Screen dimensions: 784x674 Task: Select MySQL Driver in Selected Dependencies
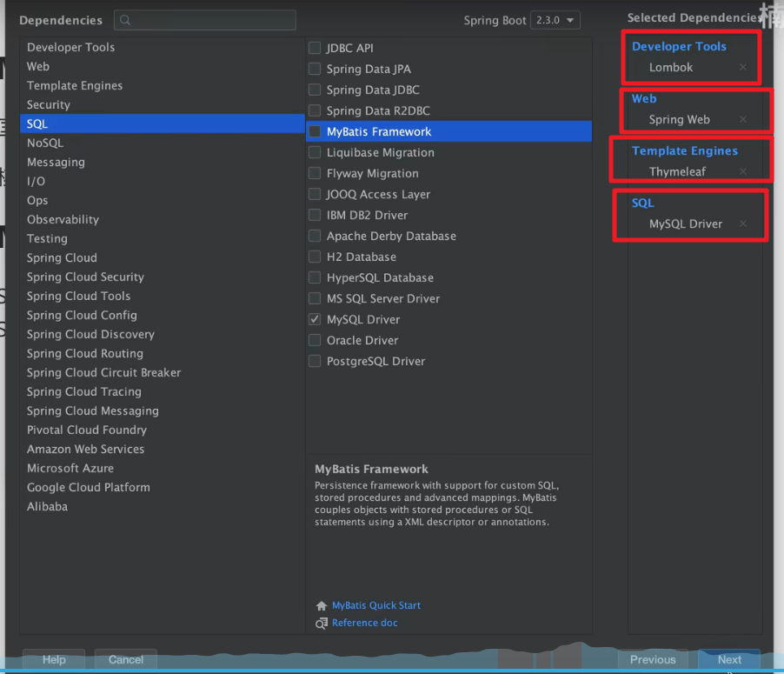click(x=686, y=224)
